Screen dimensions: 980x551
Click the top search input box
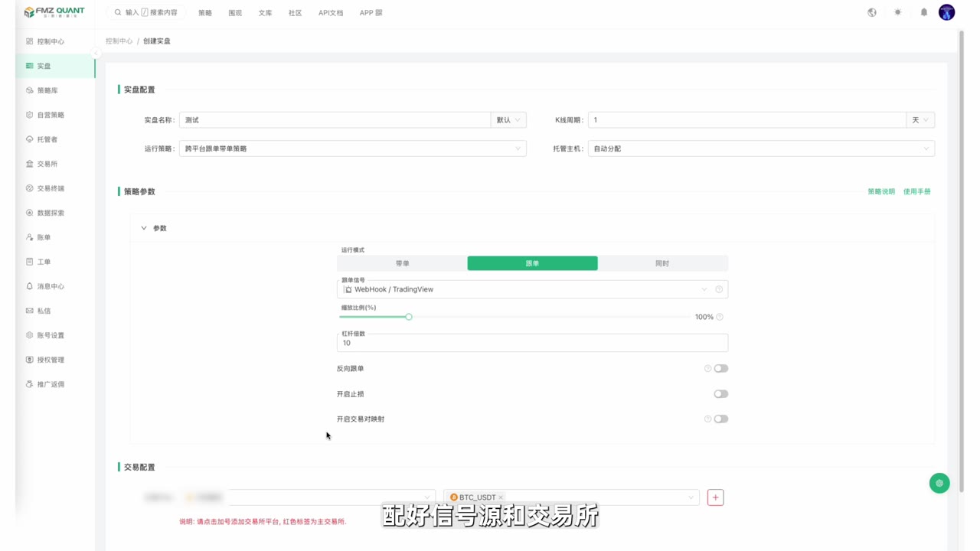point(145,12)
